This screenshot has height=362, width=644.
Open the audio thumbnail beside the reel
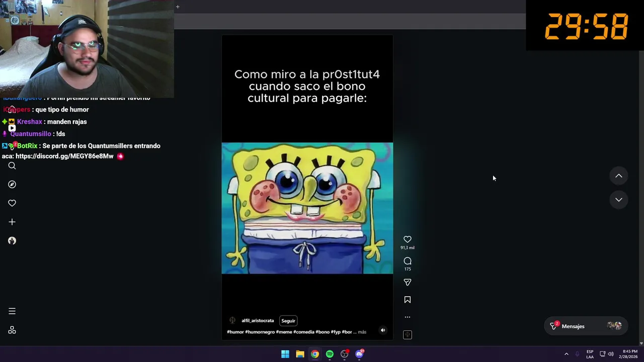(x=408, y=335)
